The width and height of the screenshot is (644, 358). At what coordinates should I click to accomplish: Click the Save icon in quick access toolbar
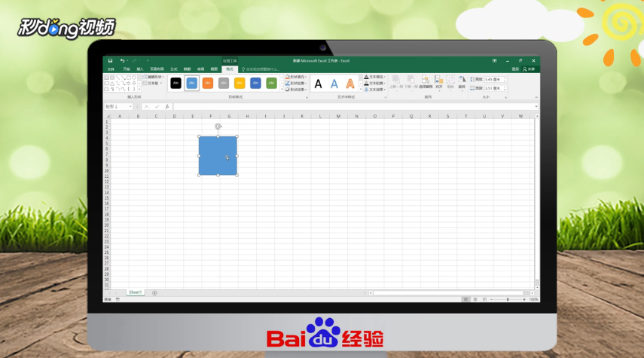110,61
